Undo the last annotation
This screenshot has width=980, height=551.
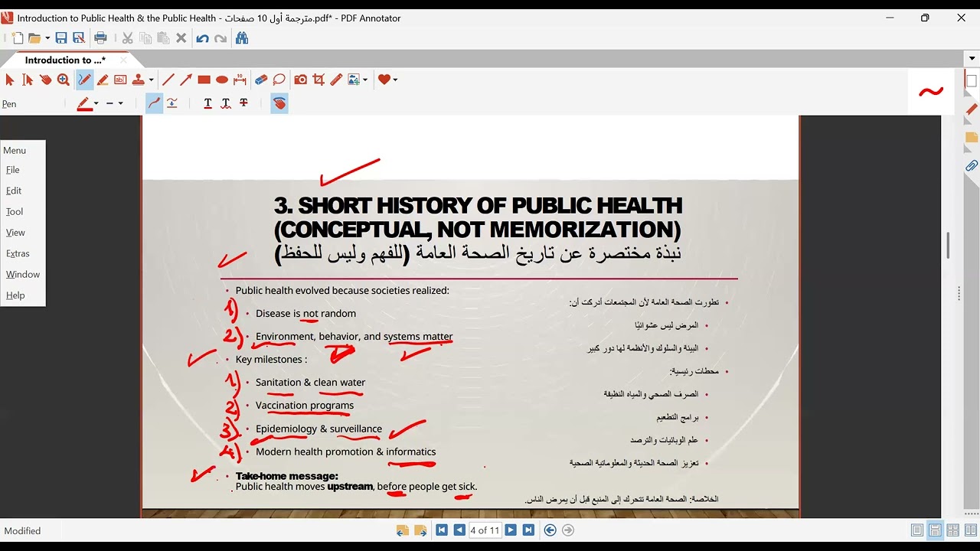202,37
